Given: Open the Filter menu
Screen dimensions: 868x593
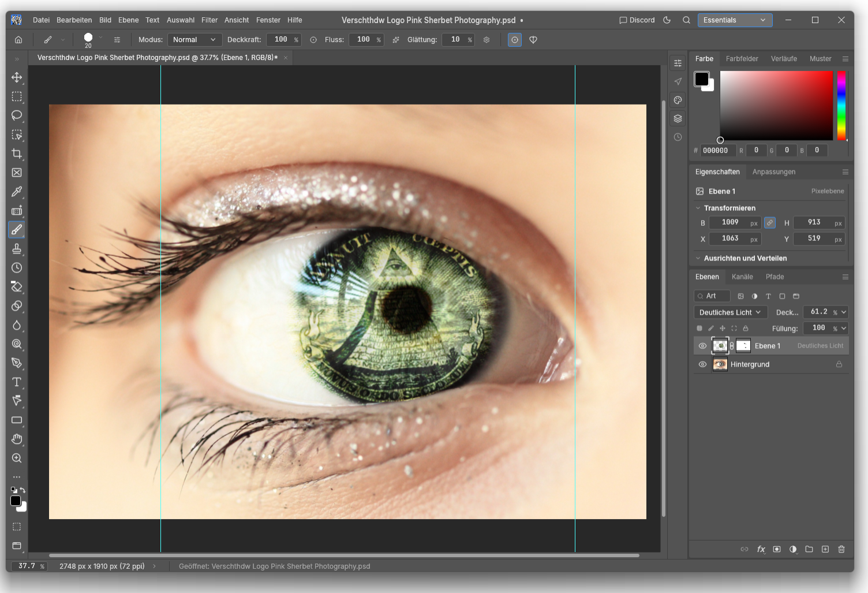Looking at the screenshot, I should [x=209, y=20].
